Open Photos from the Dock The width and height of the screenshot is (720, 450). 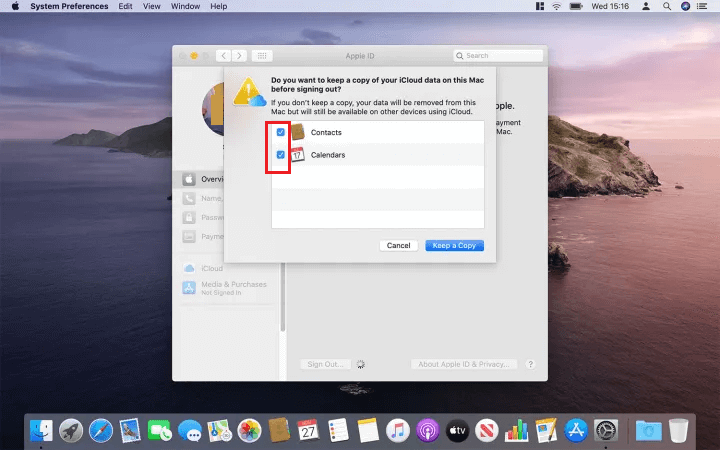tap(249, 431)
